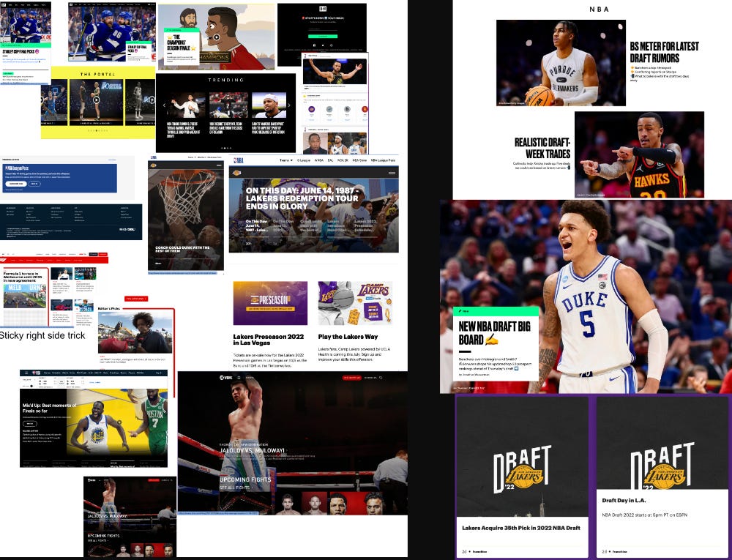The width and height of the screenshot is (732, 560).
Task: Open the Formula 1 Melbourne race headline
Action: pyautogui.click(x=24, y=277)
